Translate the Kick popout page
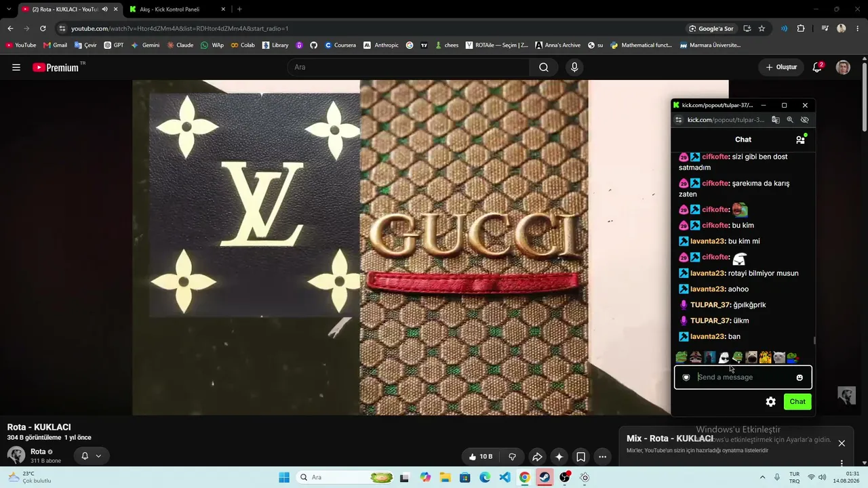This screenshot has height=488, width=868. pos(776,120)
